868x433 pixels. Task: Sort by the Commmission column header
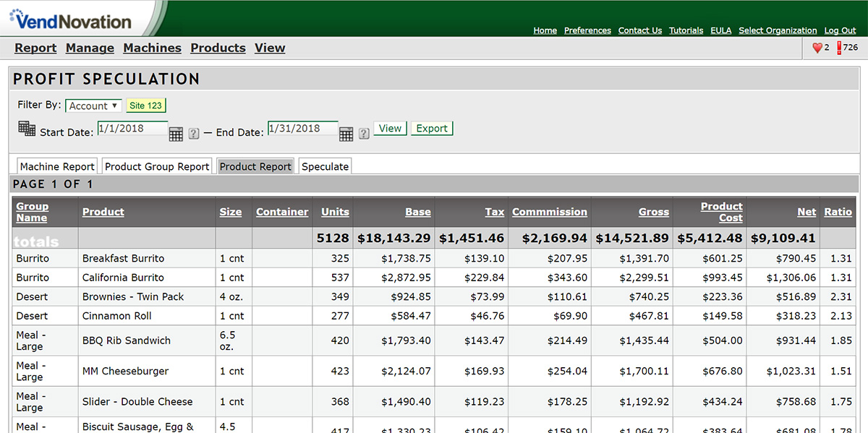click(x=550, y=212)
